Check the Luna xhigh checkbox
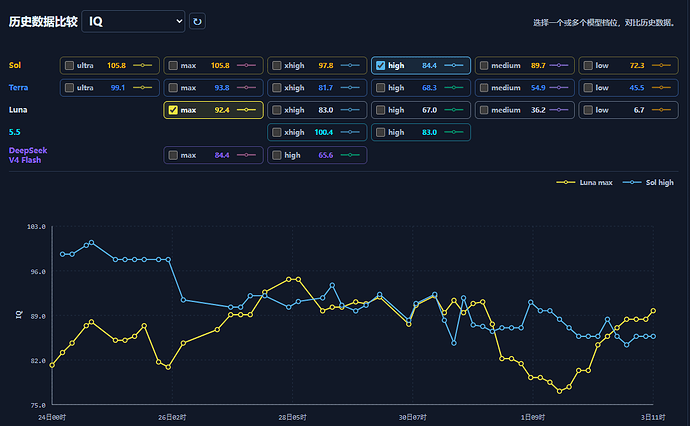 tap(276, 110)
